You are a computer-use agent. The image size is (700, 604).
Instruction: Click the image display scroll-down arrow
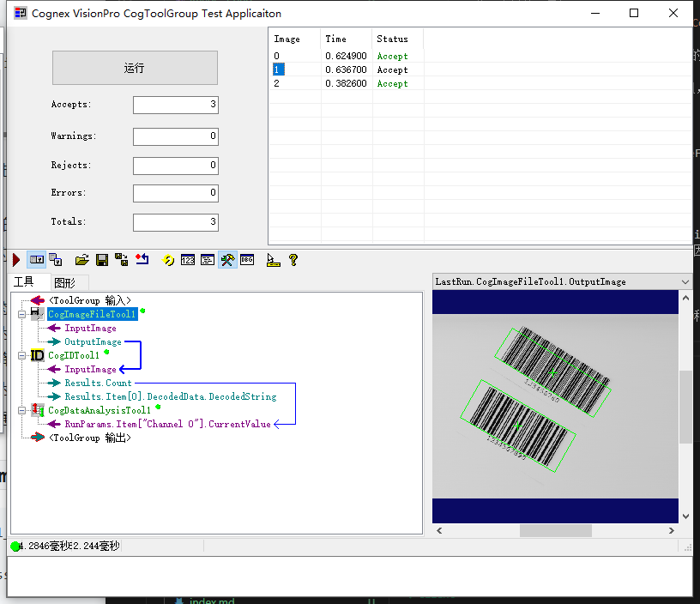685,516
